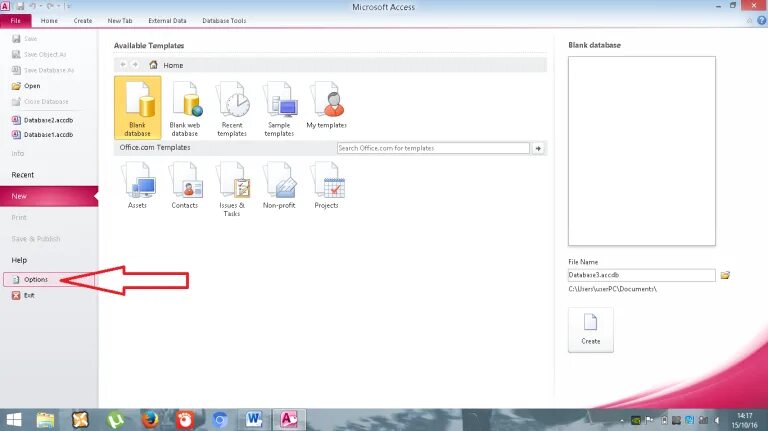Switch to the New Tab ribbon tab
This screenshot has height=431, width=768.
pyautogui.click(x=120, y=21)
